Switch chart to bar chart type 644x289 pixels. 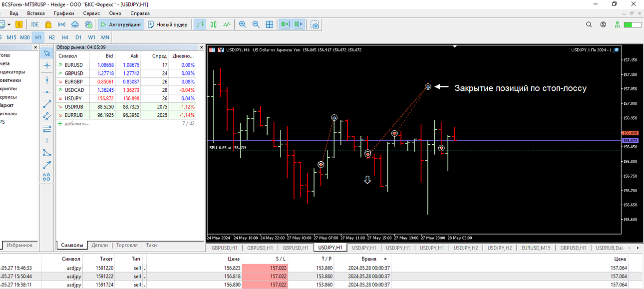(x=200, y=24)
